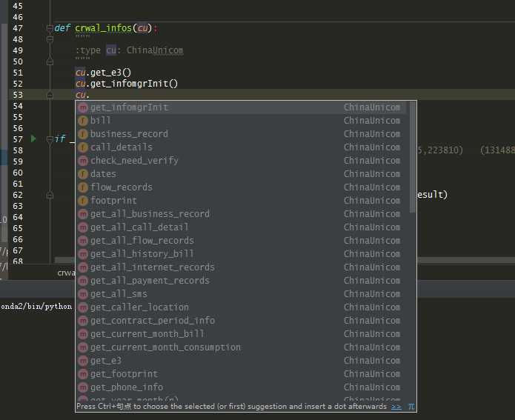The height and width of the screenshot is (420, 515).
Task: Click method icon beside get_phone_info
Action: pos(83,387)
